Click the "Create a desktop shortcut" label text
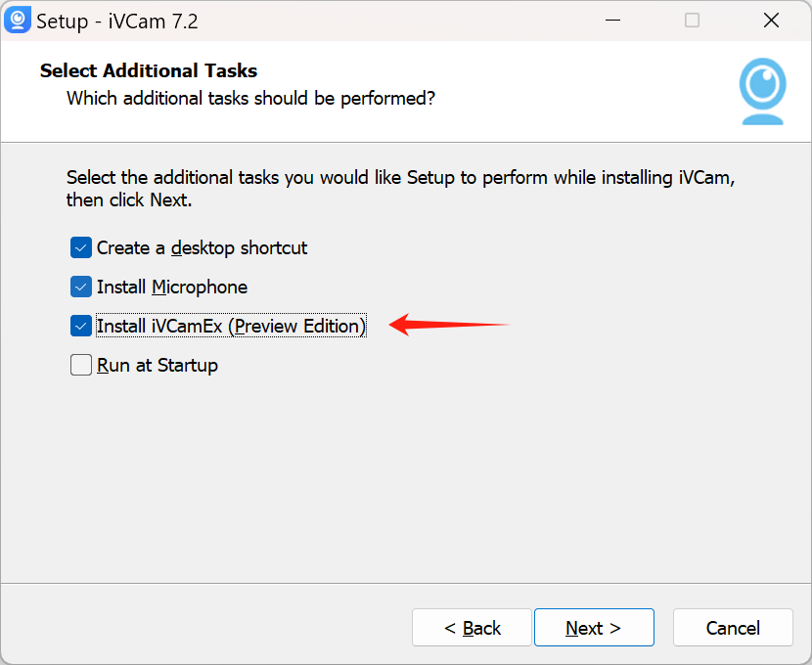 [x=202, y=247]
